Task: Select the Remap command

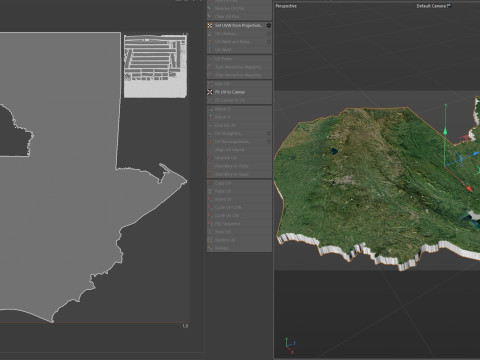Action: (239, 248)
